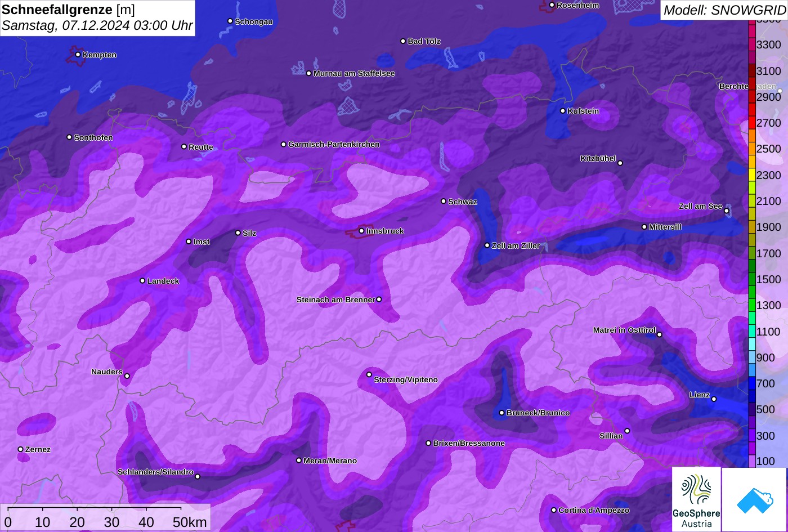This screenshot has height=532, width=788.
Task: Click the green 1500 legend color
Action: point(752,279)
